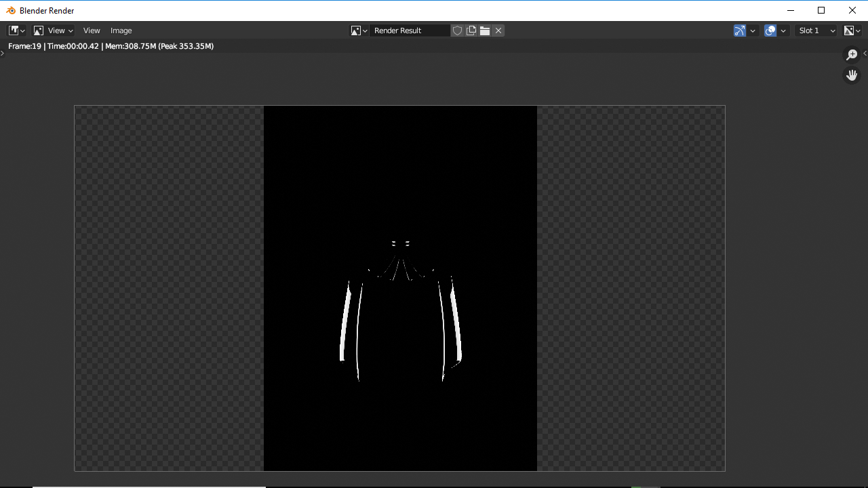Click the pan hand gizmo

[852, 75]
